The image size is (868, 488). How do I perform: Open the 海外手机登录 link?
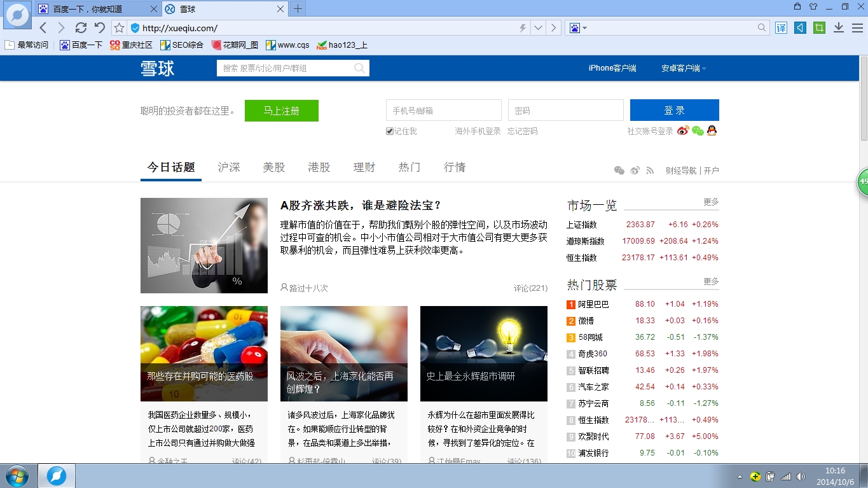click(x=478, y=131)
